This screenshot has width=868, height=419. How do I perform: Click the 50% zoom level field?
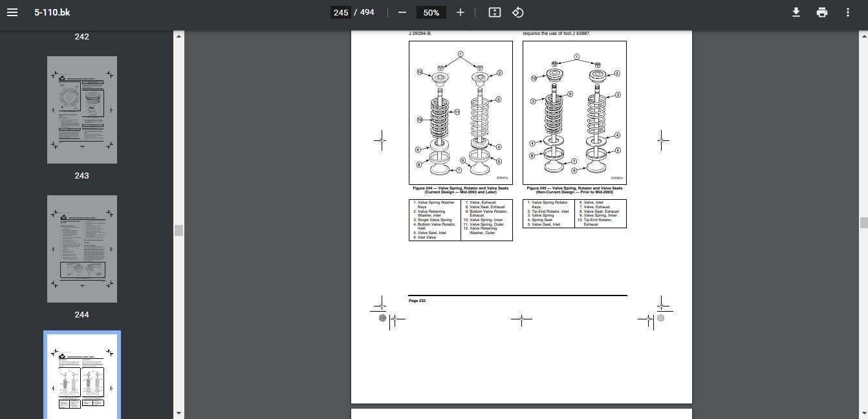(431, 12)
